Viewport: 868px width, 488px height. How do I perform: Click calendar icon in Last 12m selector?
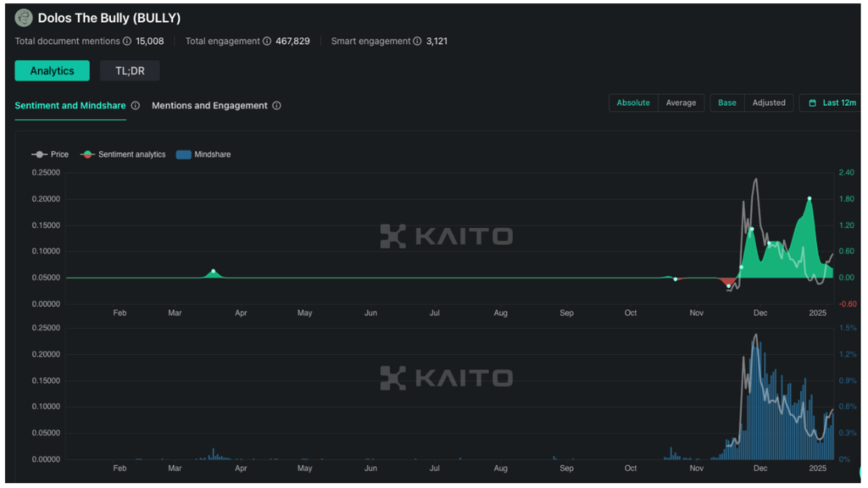point(812,103)
